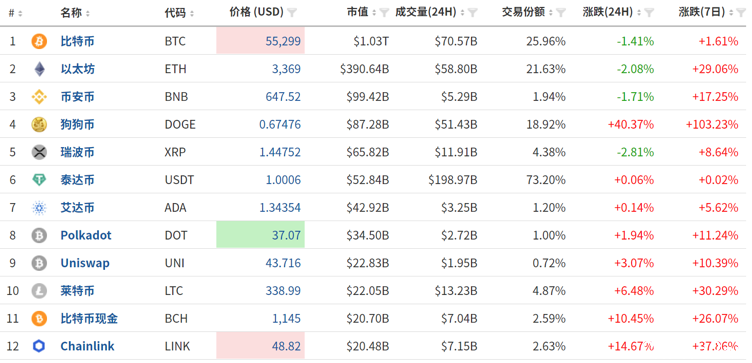
Task: Click the BTC price 55,299
Action: [x=283, y=42]
